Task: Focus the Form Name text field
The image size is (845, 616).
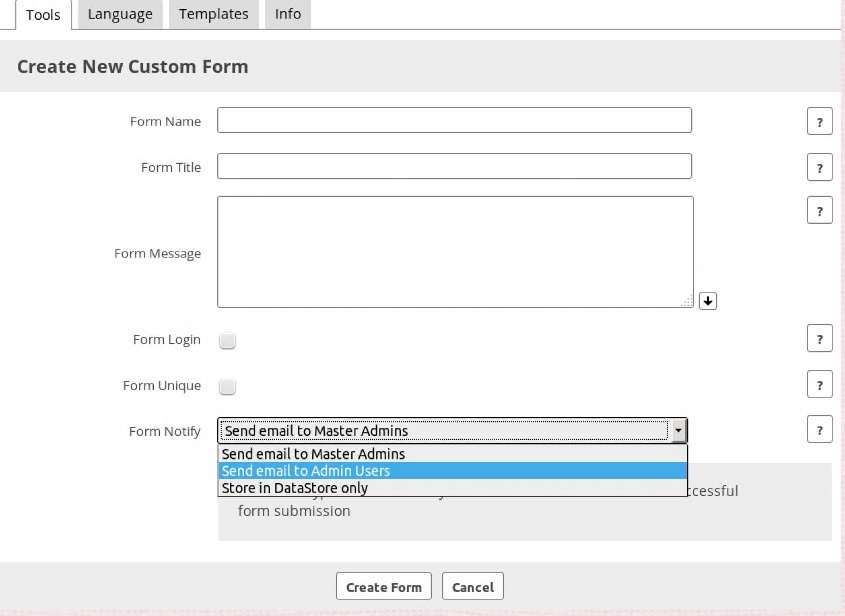Action: click(x=454, y=120)
